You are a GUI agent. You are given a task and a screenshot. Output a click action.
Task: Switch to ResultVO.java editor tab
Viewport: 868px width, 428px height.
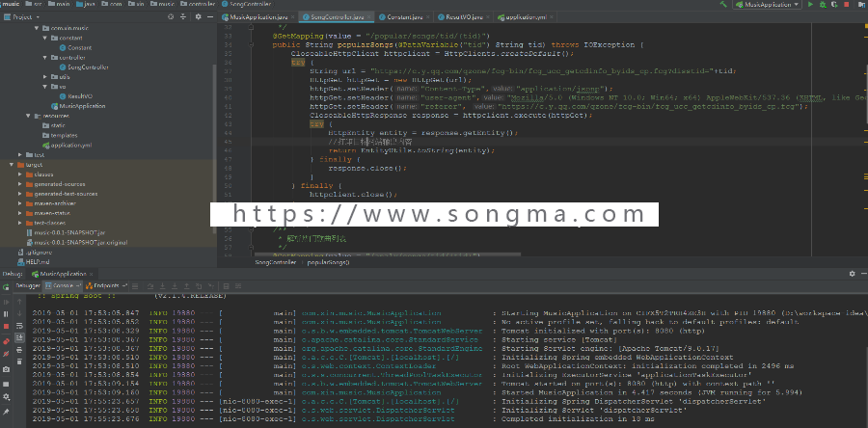click(x=462, y=17)
